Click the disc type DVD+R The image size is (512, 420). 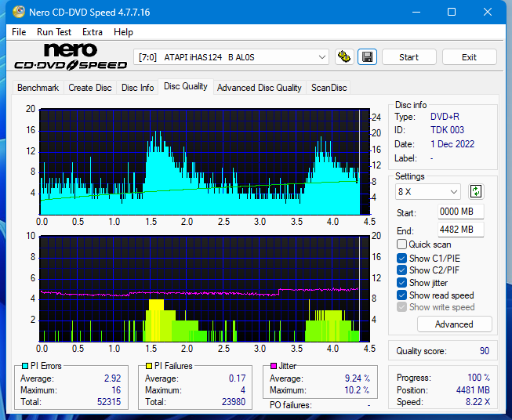445,117
